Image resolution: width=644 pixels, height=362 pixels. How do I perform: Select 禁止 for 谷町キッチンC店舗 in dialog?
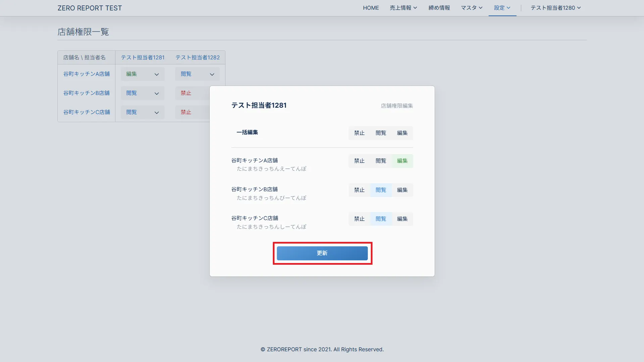359,219
